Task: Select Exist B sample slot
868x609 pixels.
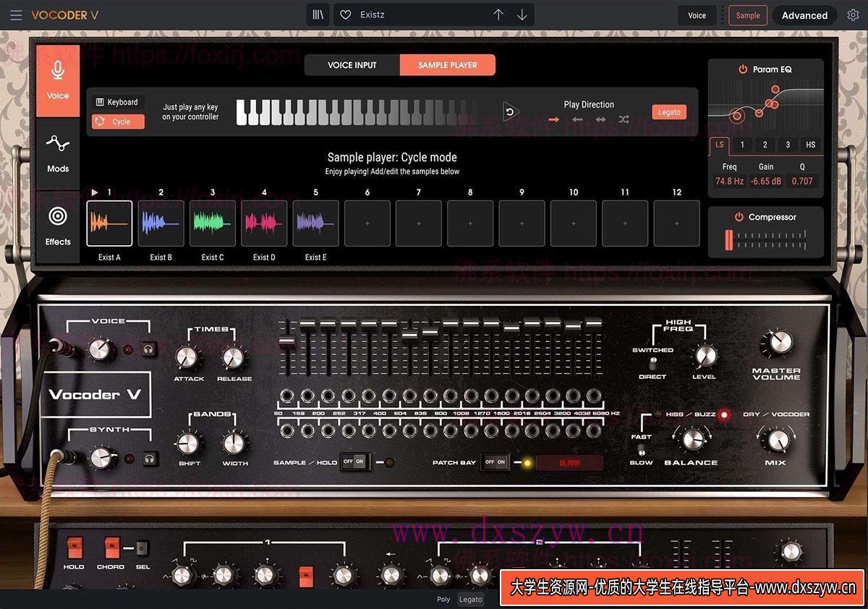Action: (x=161, y=223)
